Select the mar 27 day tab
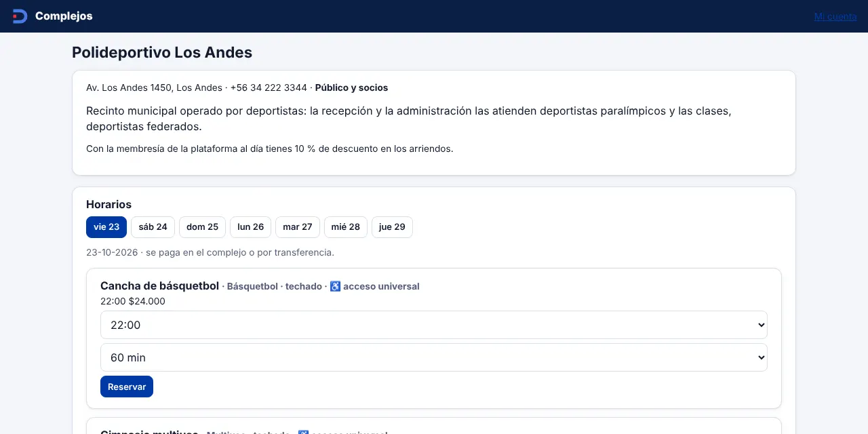Screen dimensions: 868x434 click(x=298, y=227)
